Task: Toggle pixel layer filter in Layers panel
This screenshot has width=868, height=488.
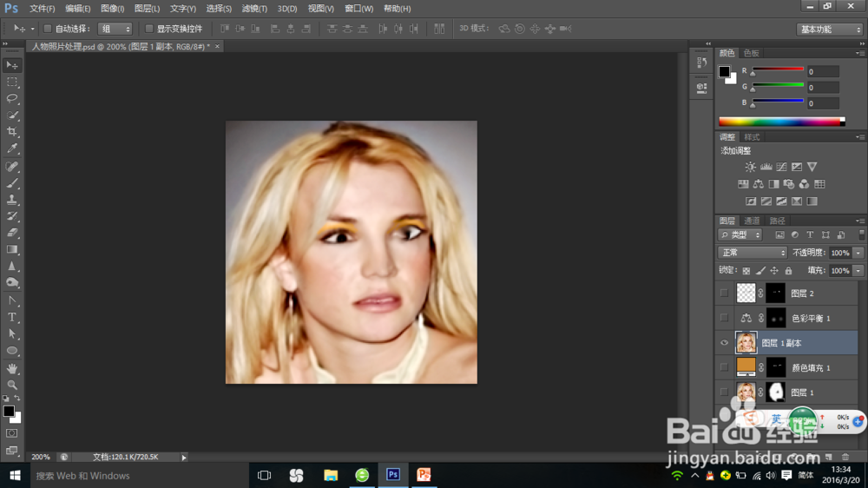Action: (779, 234)
